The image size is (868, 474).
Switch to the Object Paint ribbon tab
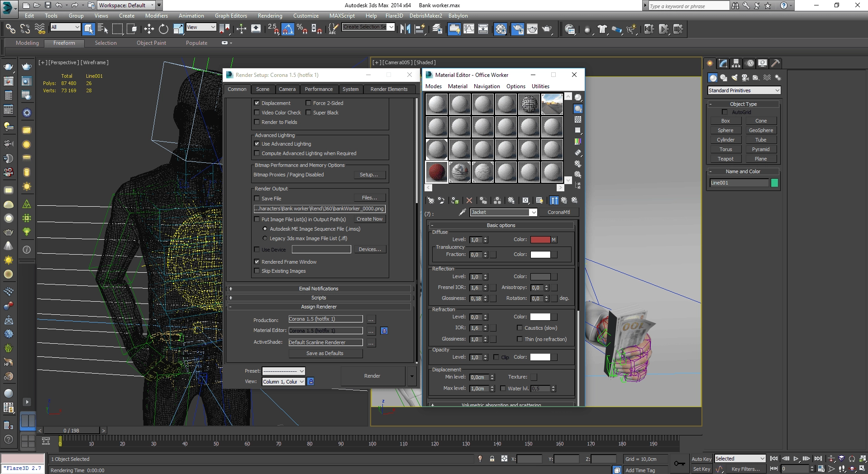(151, 43)
